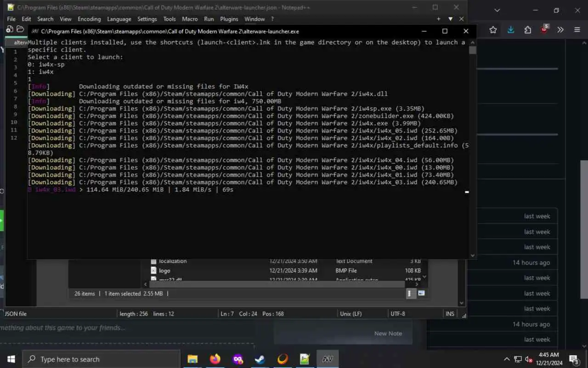Open the ? help menu in Notepad++
588x368 pixels.
pyautogui.click(x=272, y=19)
